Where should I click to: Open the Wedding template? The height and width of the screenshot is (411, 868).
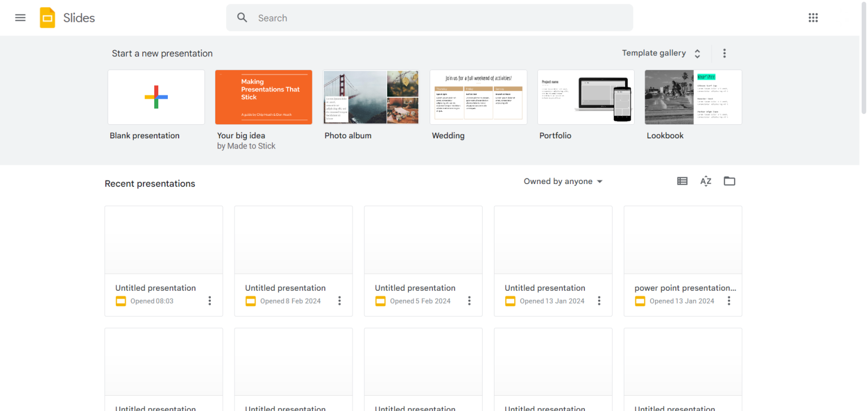click(479, 97)
